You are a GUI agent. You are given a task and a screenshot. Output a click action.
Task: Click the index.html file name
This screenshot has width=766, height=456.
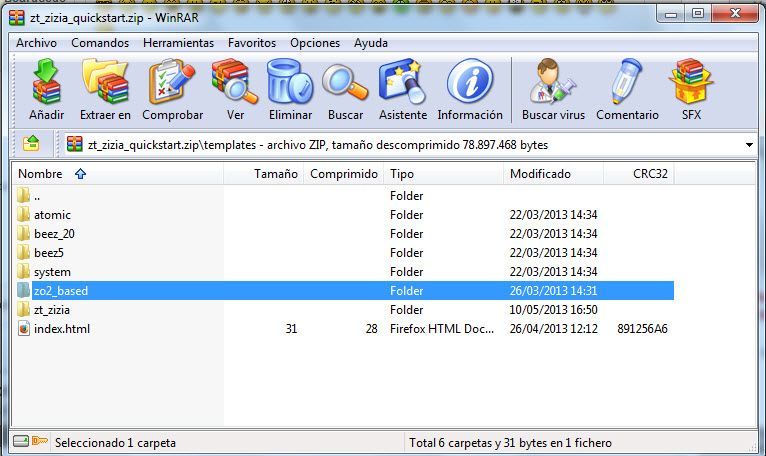(62, 329)
